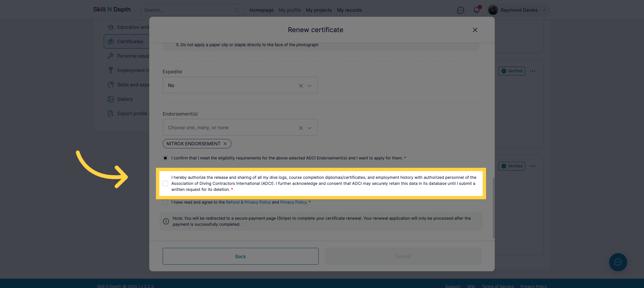Image resolution: width=644 pixels, height=288 pixels.
Task: Go to Homepage tab
Action: pos(262,10)
